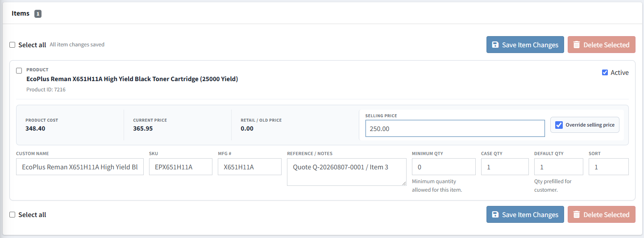The width and height of the screenshot is (644, 238).
Task: Click the Custom Name input field
Action: click(x=80, y=167)
